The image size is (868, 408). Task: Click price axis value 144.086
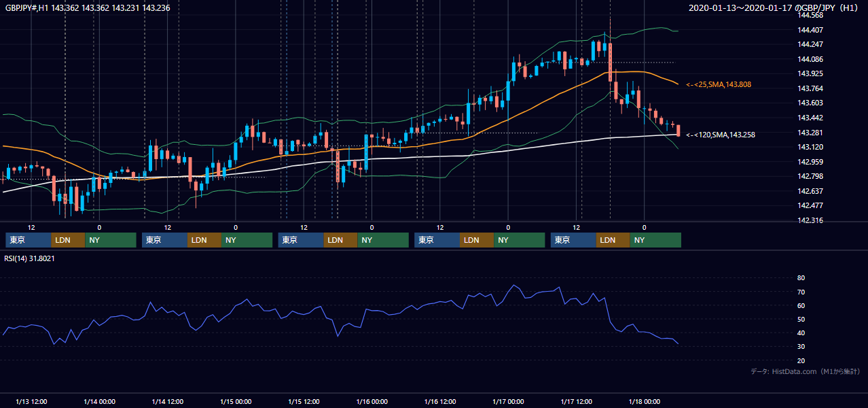810,59
